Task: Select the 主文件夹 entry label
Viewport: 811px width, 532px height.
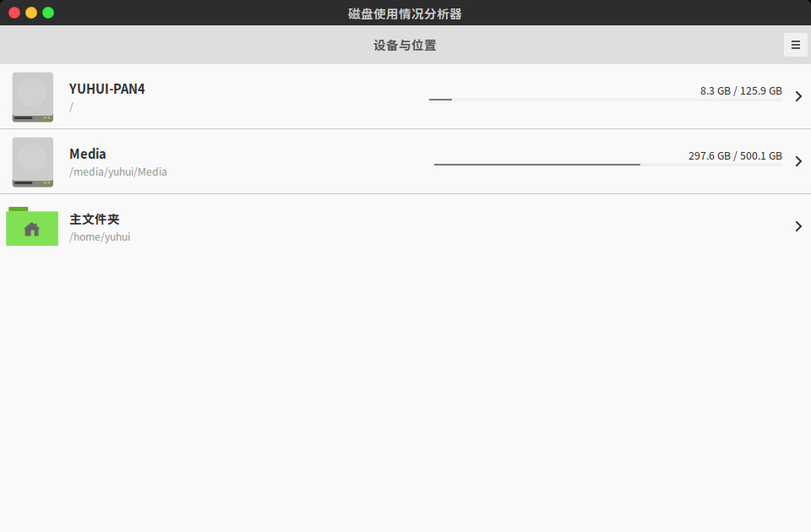Action: click(95, 220)
